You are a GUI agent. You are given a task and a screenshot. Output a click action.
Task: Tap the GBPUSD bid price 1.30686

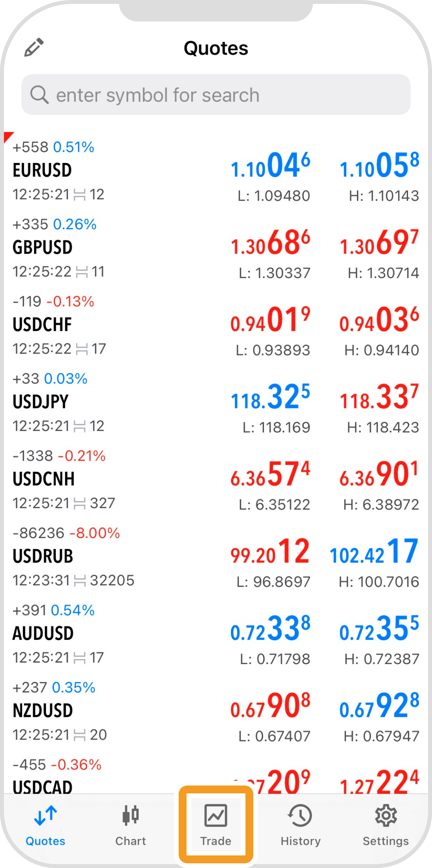[270, 243]
